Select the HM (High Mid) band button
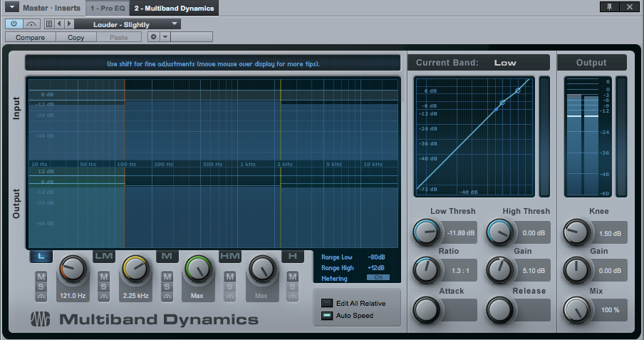This screenshot has width=644, height=340. click(x=230, y=256)
